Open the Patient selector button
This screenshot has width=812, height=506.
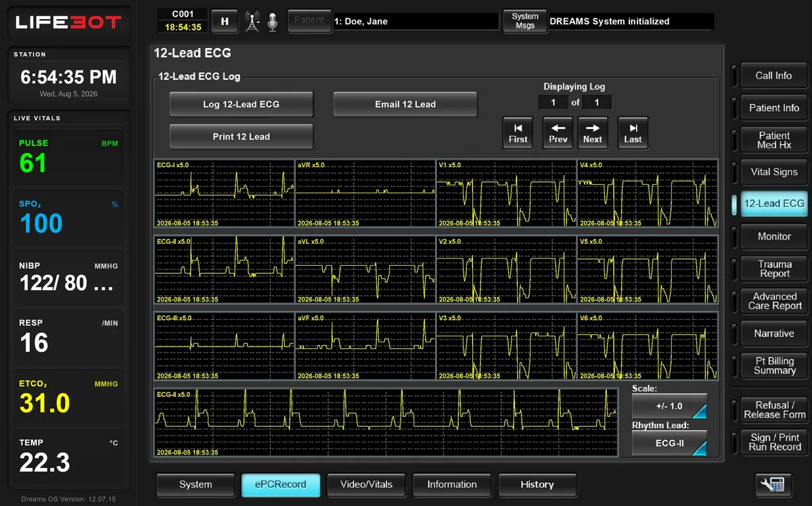click(309, 21)
